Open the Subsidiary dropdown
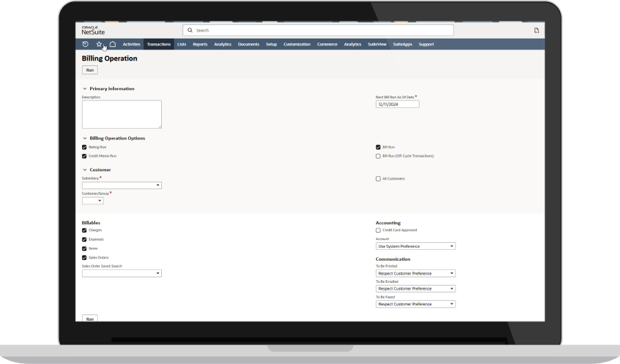This screenshot has width=620, height=364. tap(122, 185)
